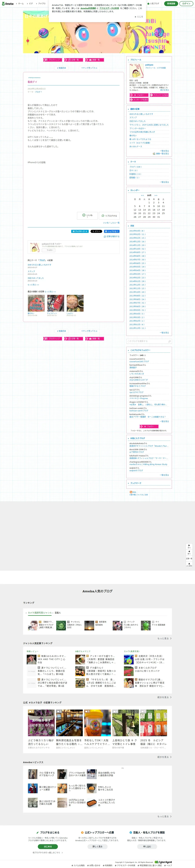Open the 2013年08月 ( 24 ) monthly archive

coord(137,299)
